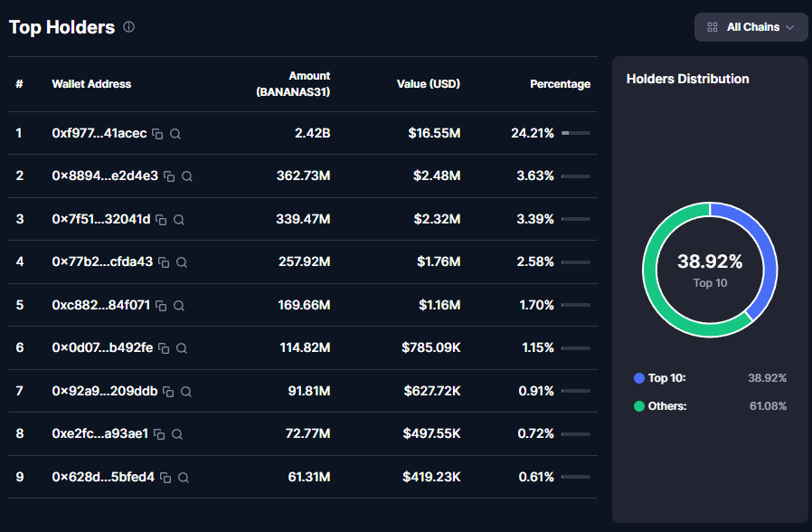Screen dimensions: 812x532
Task: Click the Value (USD) column header
Action: pyautogui.click(x=428, y=84)
